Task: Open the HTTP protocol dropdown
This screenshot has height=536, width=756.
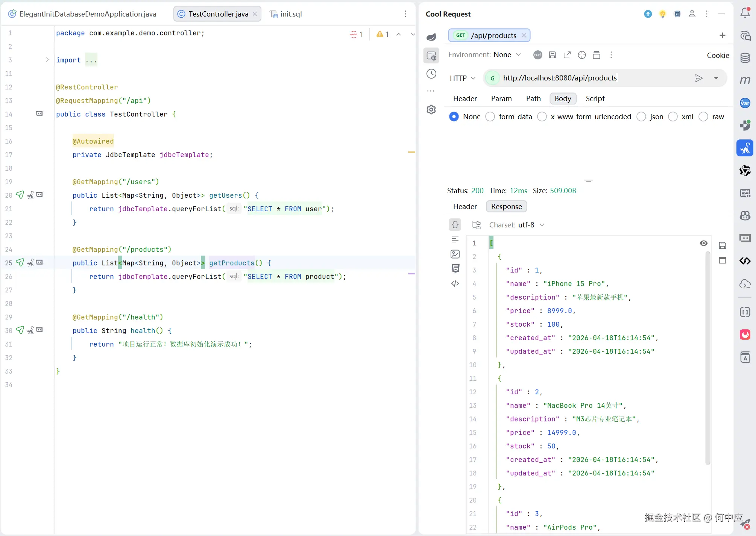Action: pos(462,78)
